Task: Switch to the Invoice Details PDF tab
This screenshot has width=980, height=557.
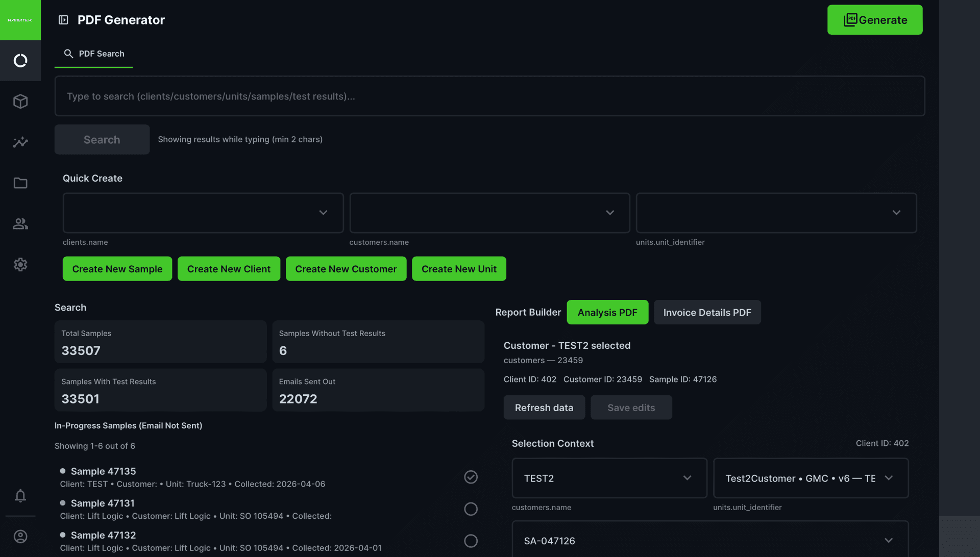Action: pos(707,312)
